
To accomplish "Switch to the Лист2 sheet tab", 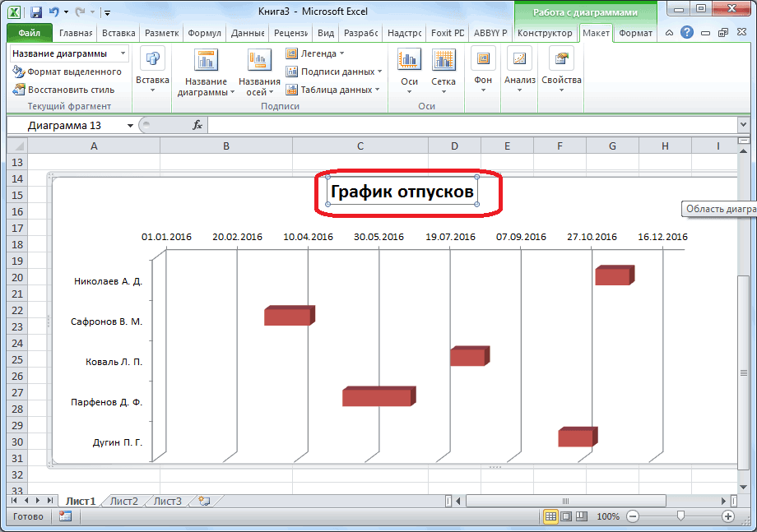I will pos(123,501).
